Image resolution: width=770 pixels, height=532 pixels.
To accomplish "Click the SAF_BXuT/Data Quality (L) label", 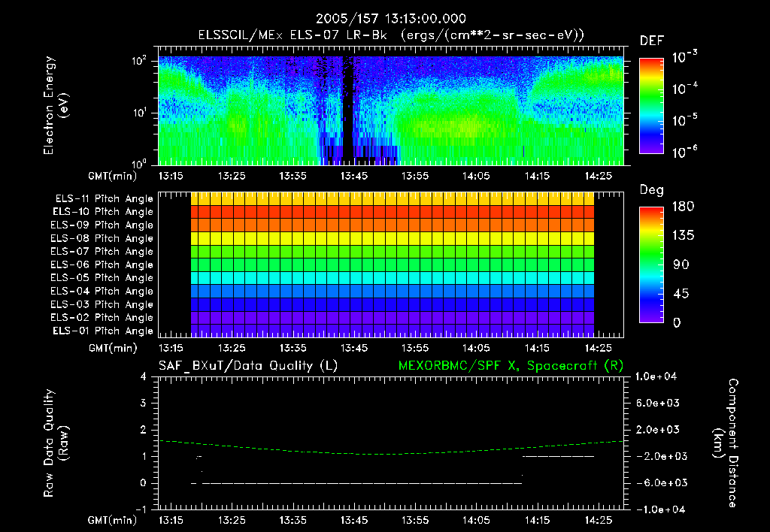I will [248, 366].
